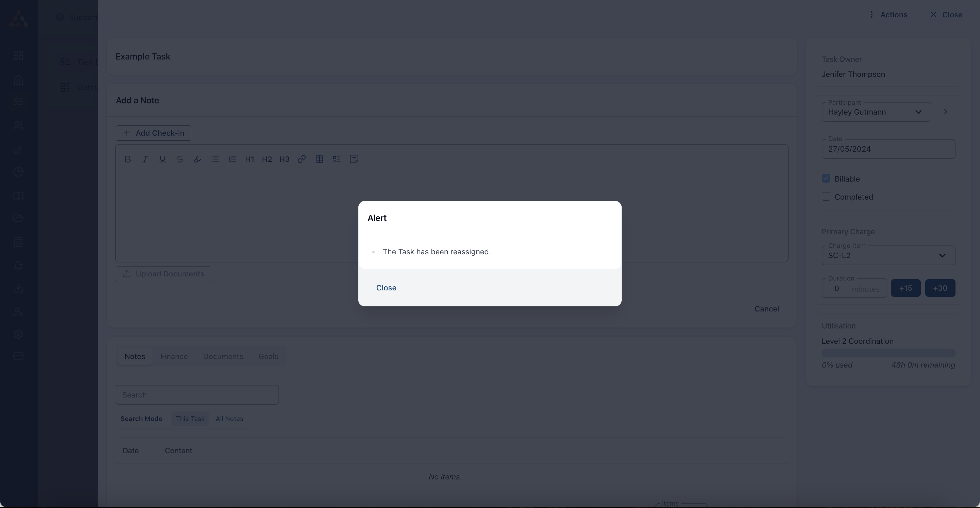The width and height of the screenshot is (980, 508).
Task: Apply H1 heading style
Action: [x=249, y=159]
